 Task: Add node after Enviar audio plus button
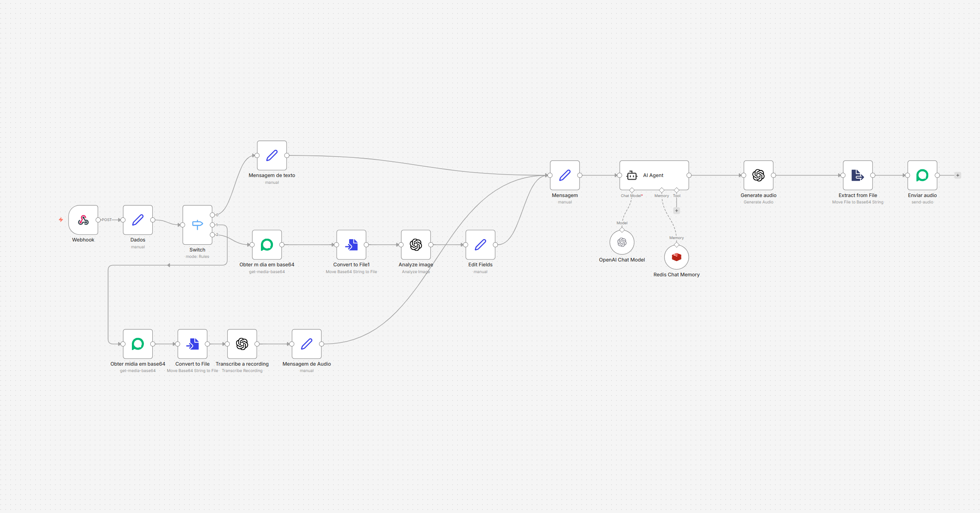pyautogui.click(x=958, y=175)
